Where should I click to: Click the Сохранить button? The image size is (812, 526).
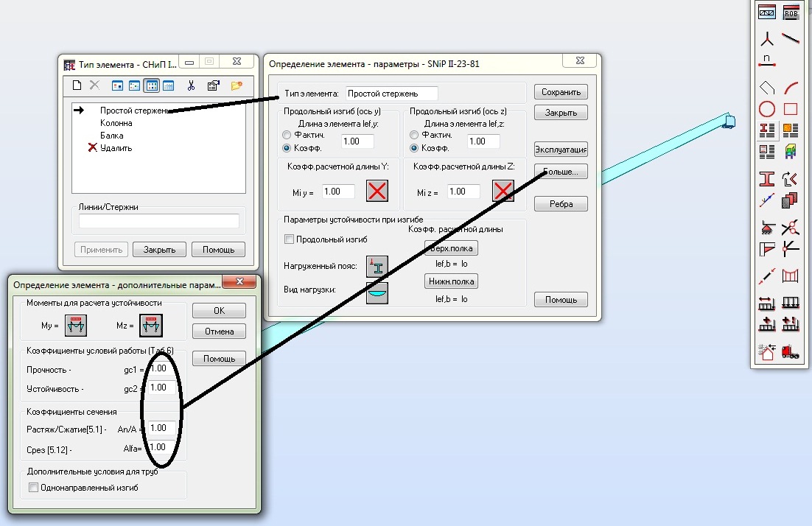tap(561, 92)
